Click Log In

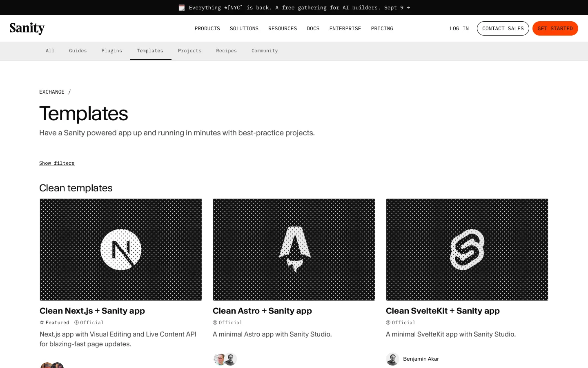(459, 29)
